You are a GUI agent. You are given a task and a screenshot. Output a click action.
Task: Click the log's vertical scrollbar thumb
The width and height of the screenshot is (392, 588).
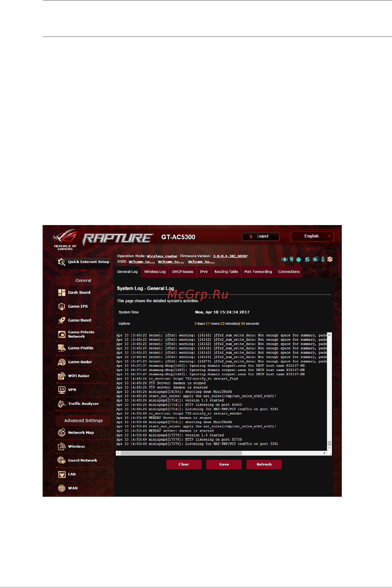point(329,443)
